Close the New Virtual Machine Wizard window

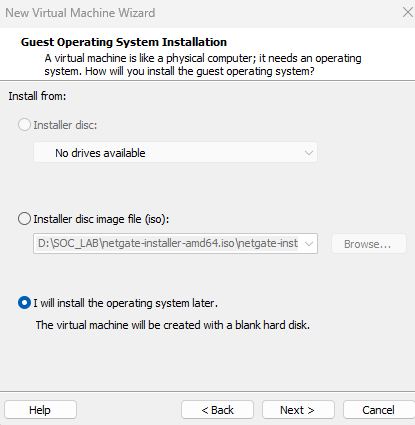(x=407, y=13)
